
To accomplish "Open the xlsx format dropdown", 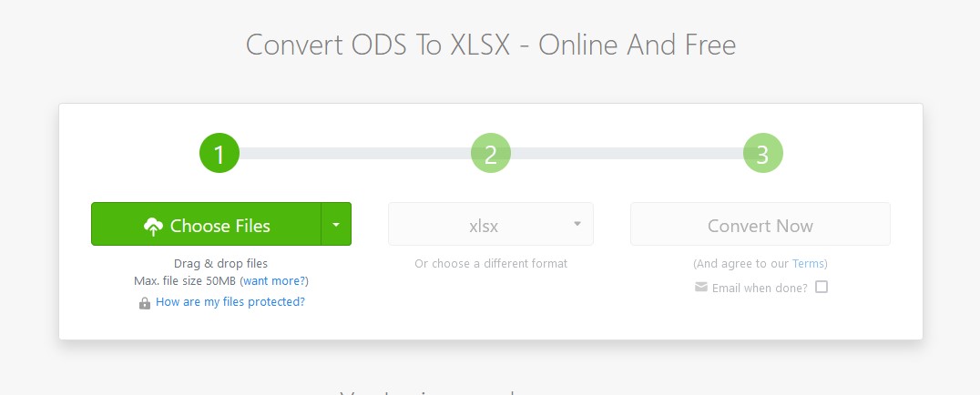I will (491, 224).
